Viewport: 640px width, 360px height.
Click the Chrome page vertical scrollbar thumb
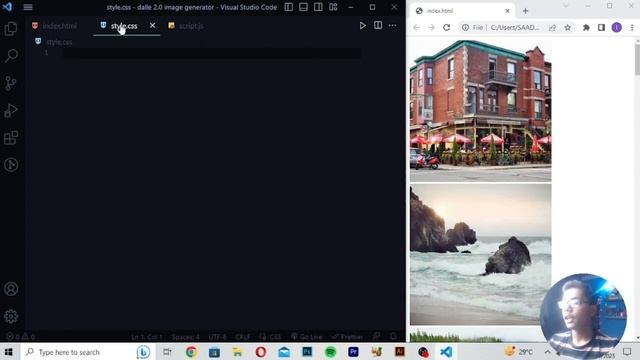pyautogui.click(x=637, y=59)
